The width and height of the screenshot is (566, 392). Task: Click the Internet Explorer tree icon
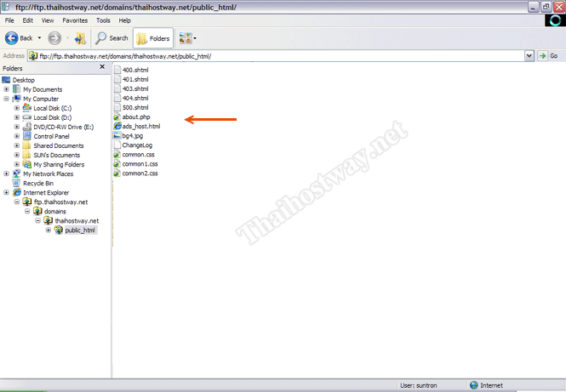17,192
